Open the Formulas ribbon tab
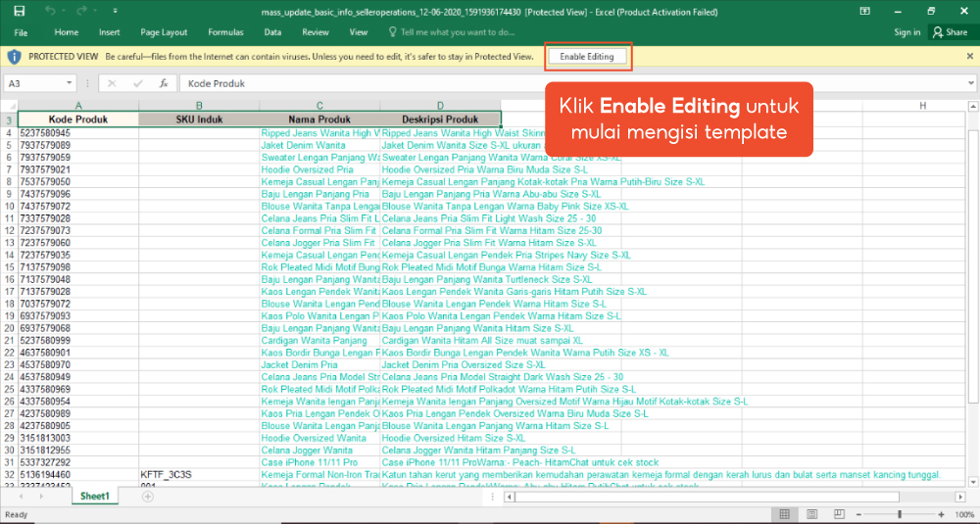The height and width of the screenshot is (524, 980). point(225,32)
